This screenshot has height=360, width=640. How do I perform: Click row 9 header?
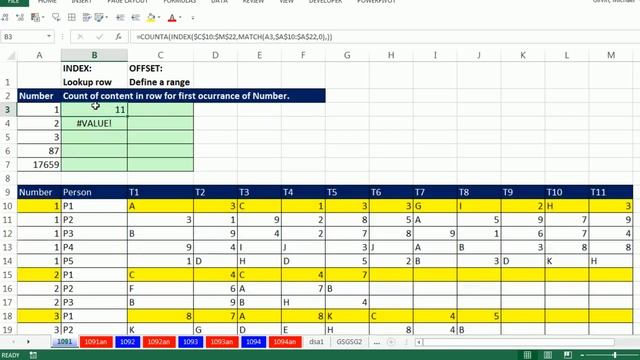point(8,192)
